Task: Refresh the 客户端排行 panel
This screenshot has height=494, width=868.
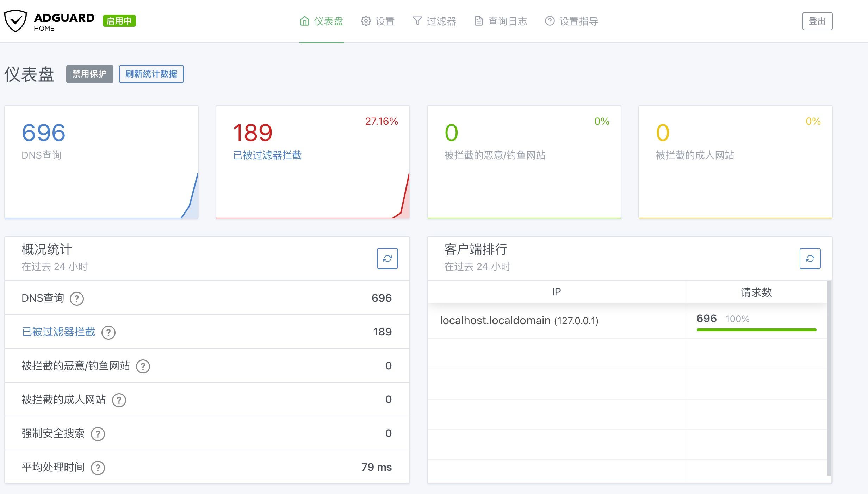Action: (x=810, y=259)
